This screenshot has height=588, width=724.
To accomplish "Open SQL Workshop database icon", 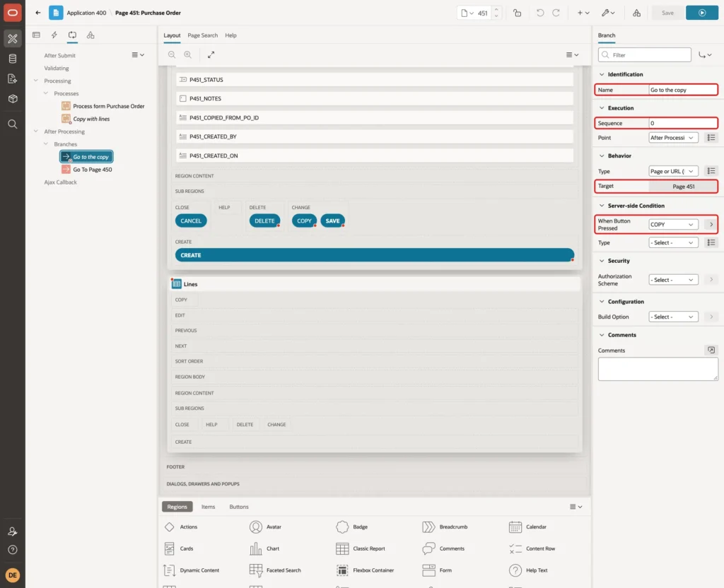I will [13, 59].
